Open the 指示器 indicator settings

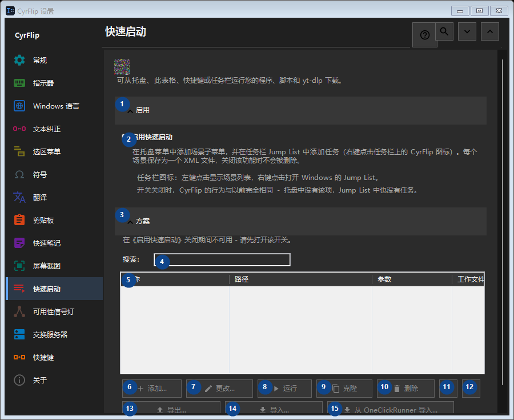54,83
